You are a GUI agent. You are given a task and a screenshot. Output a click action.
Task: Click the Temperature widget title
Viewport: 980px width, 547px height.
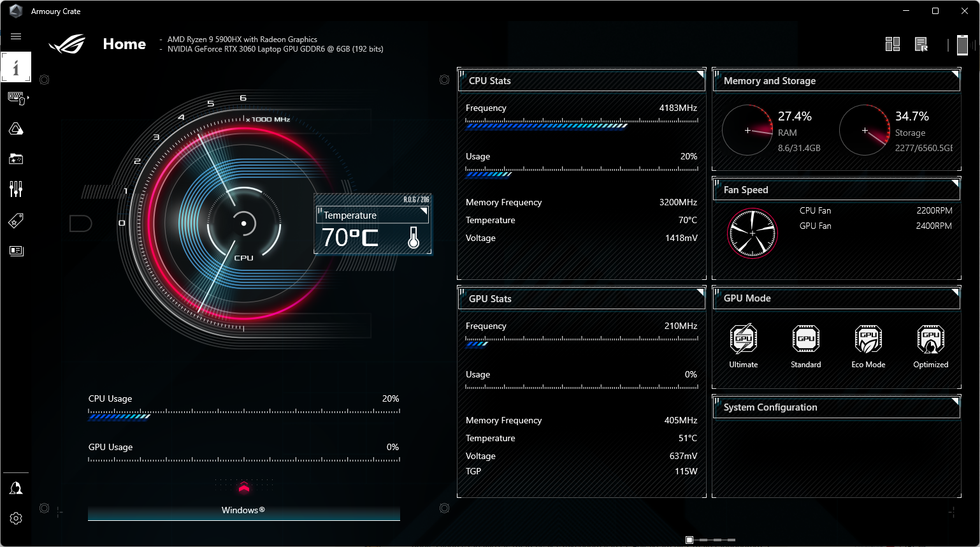point(350,215)
